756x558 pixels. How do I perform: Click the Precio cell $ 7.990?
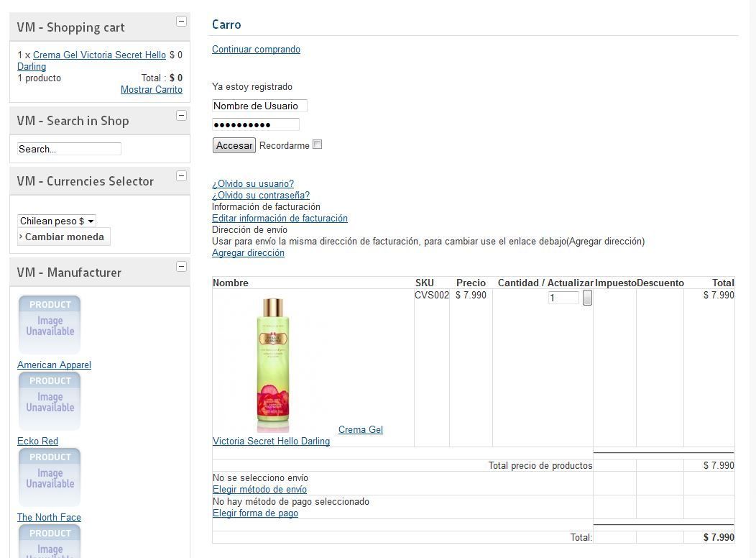[471, 295]
